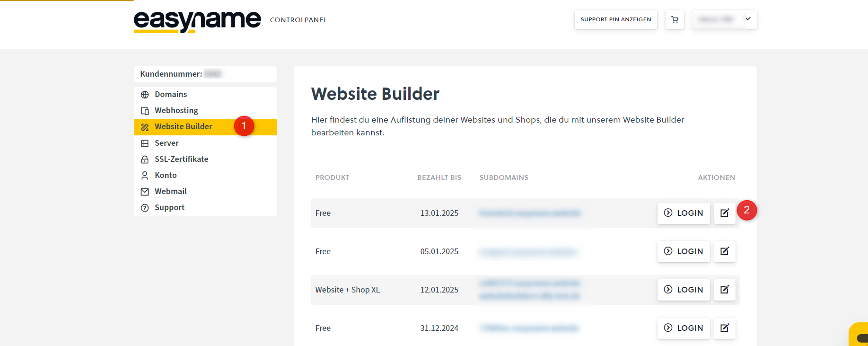Image resolution: width=868 pixels, height=346 pixels.
Task: Open Webmail from the sidebar
Action: pyautogui.click(x=170, y=191)
